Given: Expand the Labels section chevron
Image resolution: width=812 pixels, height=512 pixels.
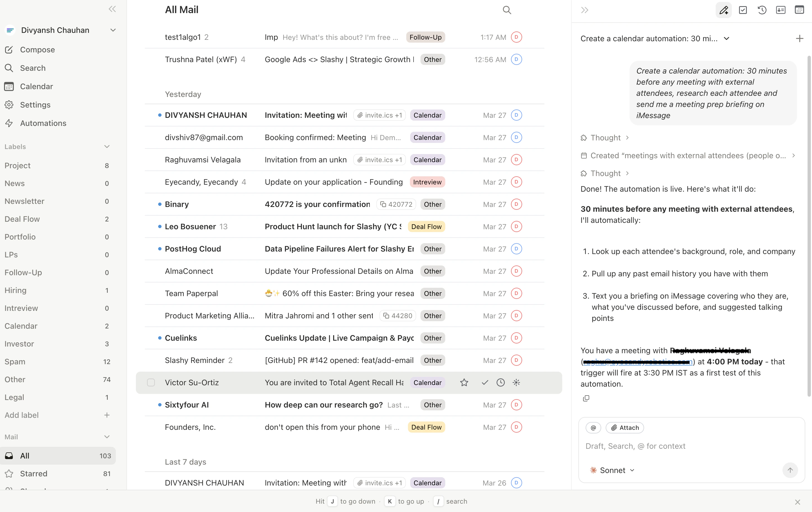Looking at the screenshot, I should coord(107,146).
